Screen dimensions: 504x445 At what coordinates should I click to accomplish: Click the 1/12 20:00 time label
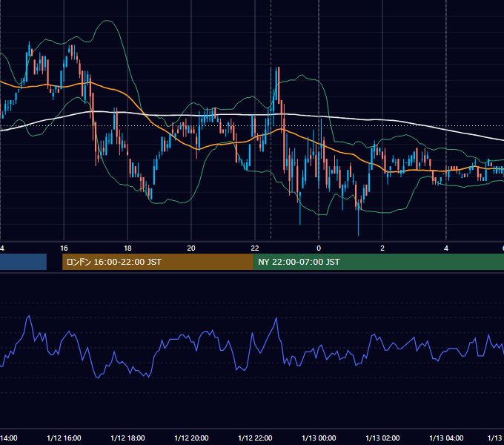tap(191, 438)
